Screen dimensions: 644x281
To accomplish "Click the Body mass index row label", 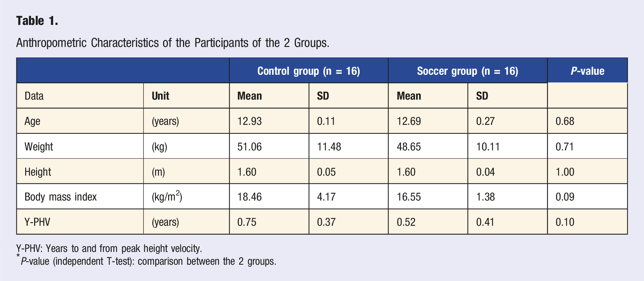I will [61, 197].
